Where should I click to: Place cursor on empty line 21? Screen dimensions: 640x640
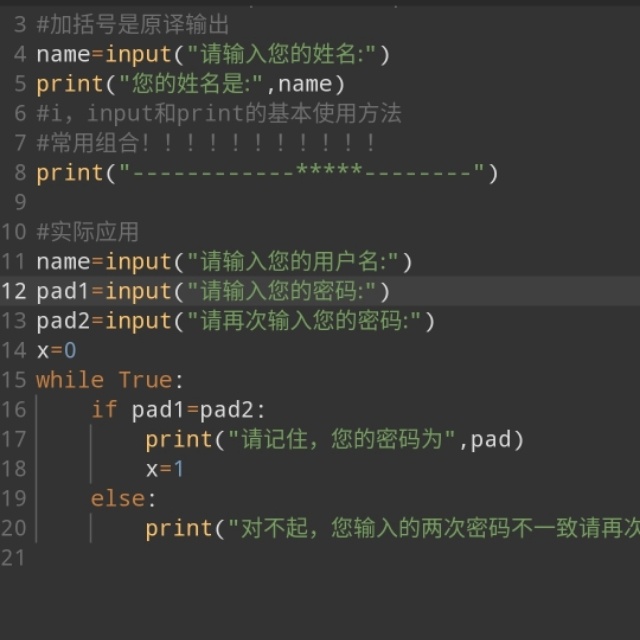(200, 558)
